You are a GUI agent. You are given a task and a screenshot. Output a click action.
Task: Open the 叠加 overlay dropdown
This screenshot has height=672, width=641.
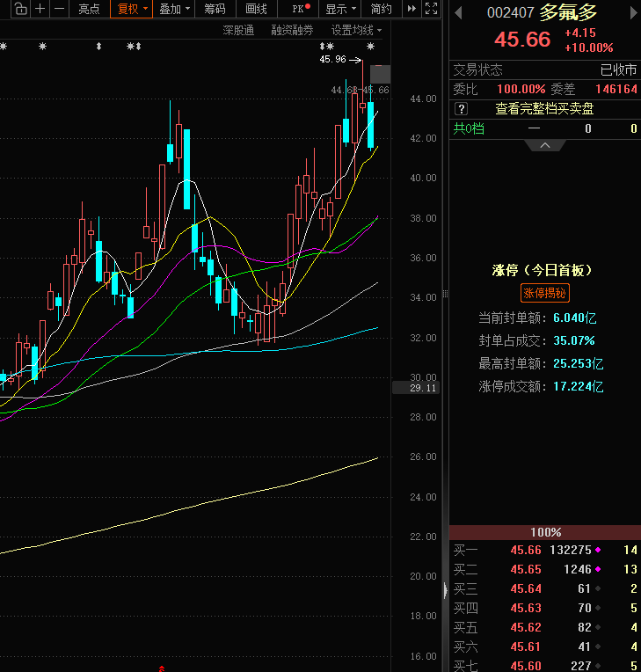[174, 9]
